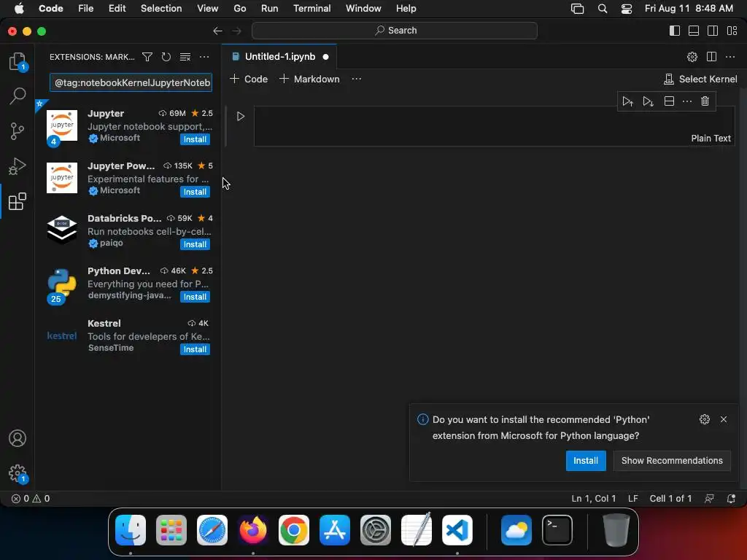
Task: Open the View menu
Action: [x=207, y=9]
